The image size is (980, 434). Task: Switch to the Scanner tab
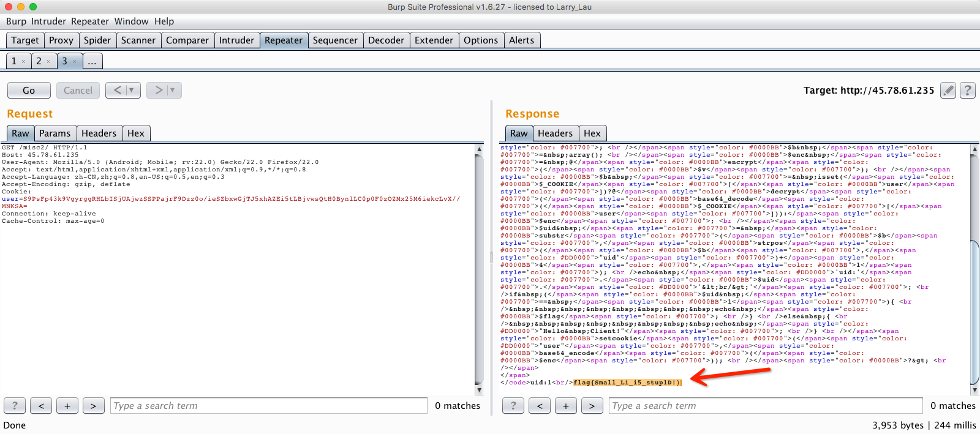click(138, 40)
